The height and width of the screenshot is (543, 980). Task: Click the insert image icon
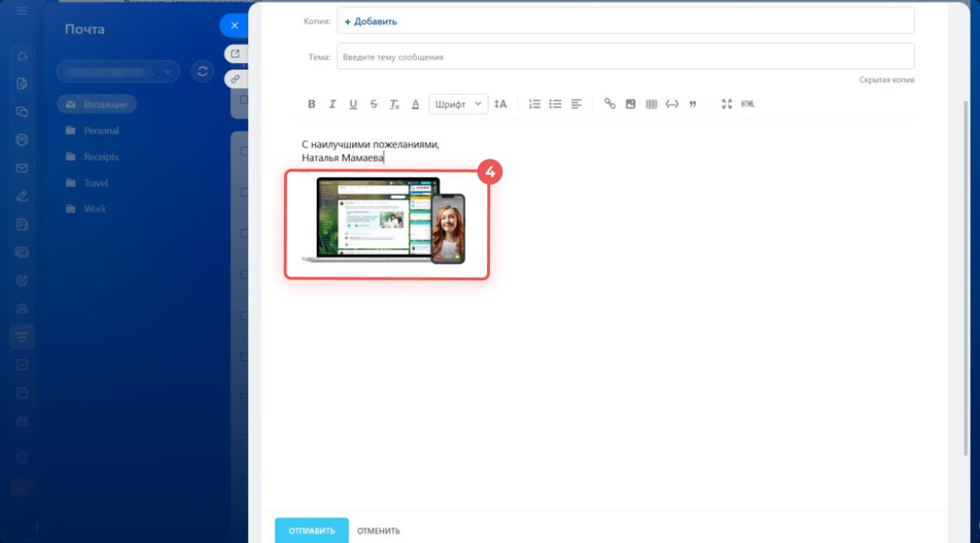point(630,104)
